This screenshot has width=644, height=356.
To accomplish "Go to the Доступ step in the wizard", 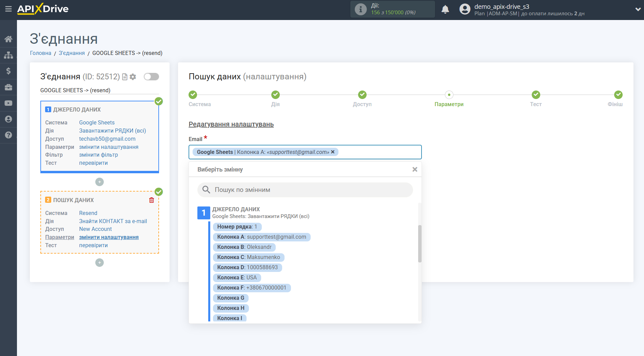I will tap(362, 95).
